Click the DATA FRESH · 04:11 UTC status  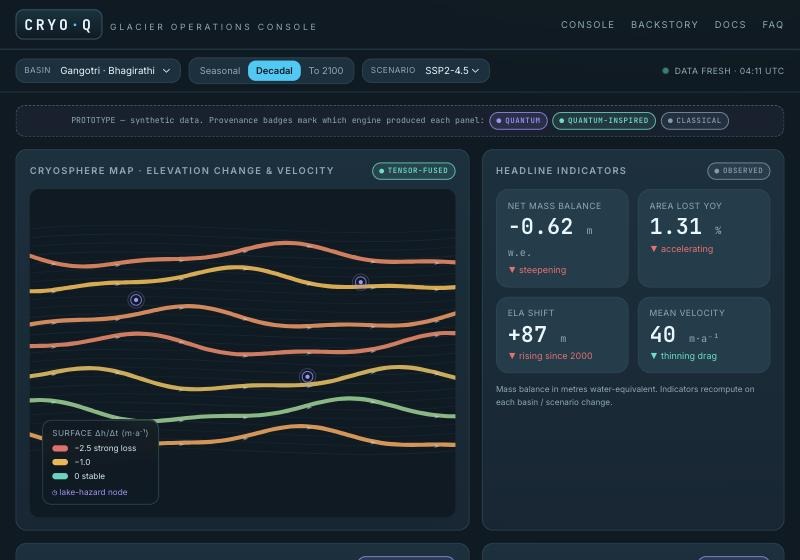tap(723, 71)
